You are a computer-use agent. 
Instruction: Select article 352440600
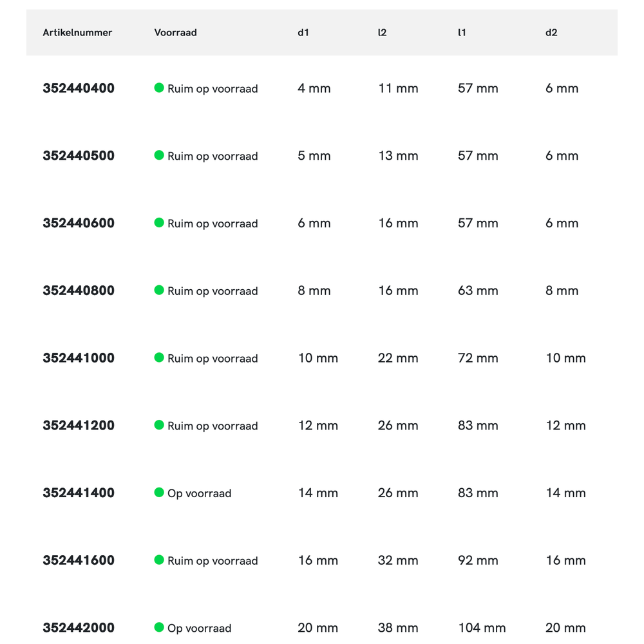tap(79, 223)
